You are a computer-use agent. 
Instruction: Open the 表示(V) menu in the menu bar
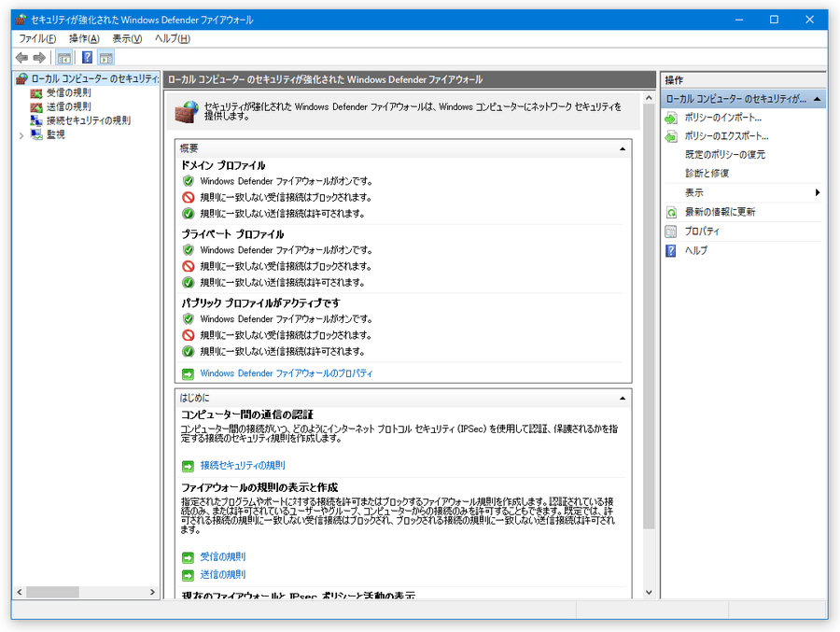[127, 38]
